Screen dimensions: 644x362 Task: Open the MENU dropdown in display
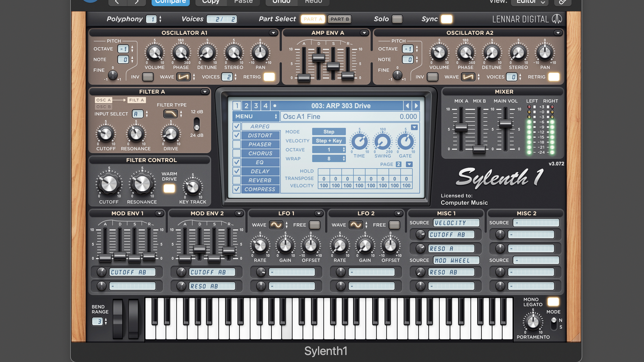click(x=255, y=116)
